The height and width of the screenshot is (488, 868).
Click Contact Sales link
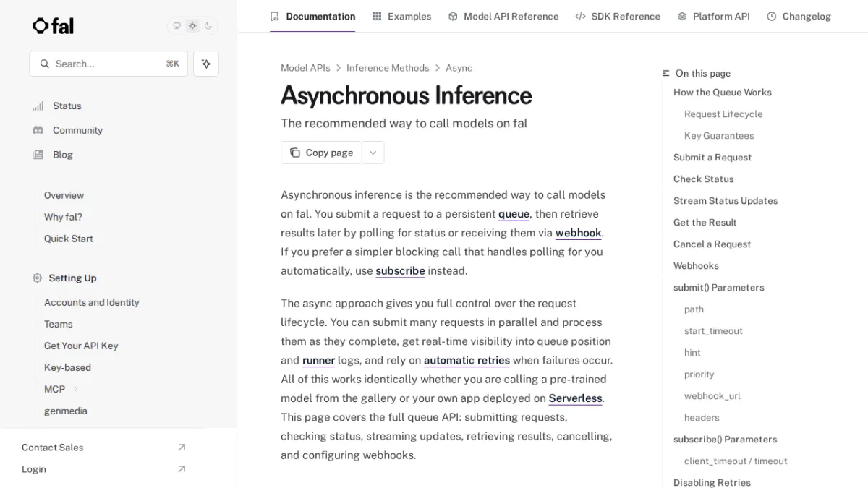(x=52, y=448)
